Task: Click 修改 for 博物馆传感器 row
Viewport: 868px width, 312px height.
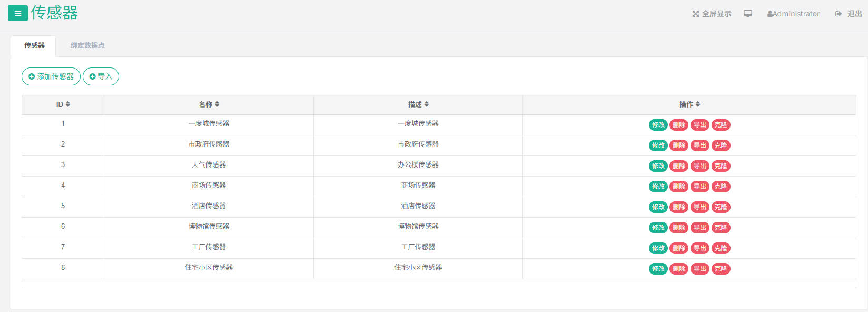Action: tap(658, 228)
